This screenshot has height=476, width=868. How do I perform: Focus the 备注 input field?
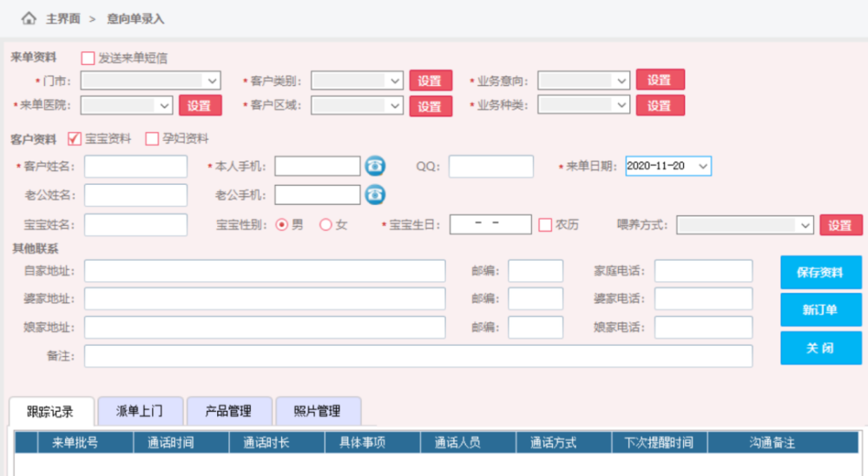(x=418, y=356)
